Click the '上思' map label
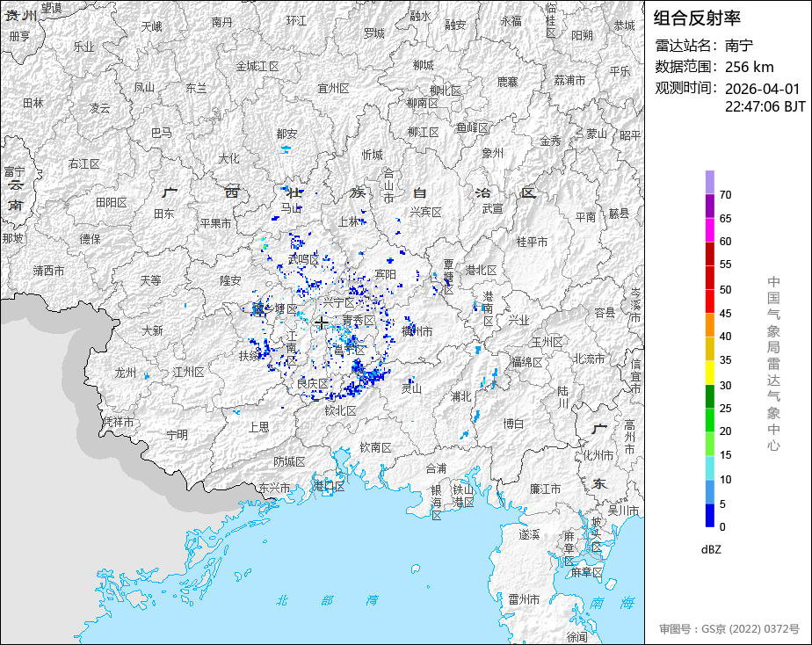The image size is (812, 645). tap(258, 426)
